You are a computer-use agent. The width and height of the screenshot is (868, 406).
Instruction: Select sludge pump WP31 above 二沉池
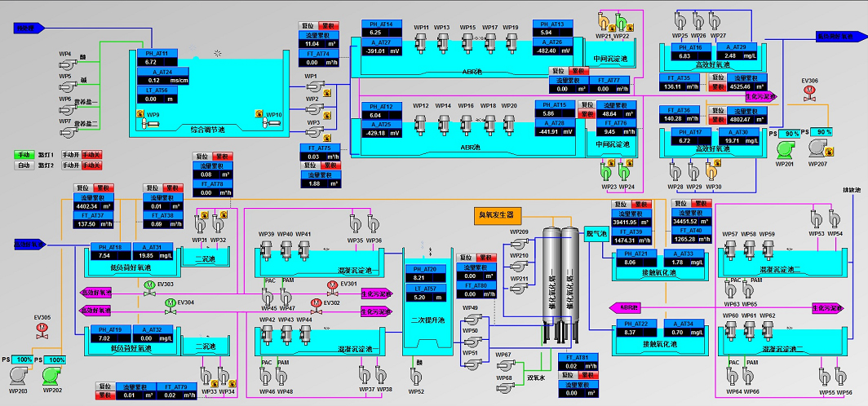tap(201, 223)
